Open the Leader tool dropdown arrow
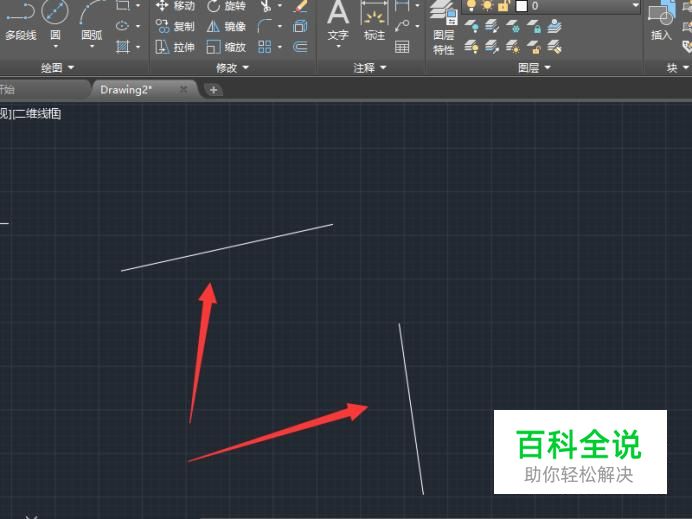This screenshot has height=519, width=692. point(417,26)
